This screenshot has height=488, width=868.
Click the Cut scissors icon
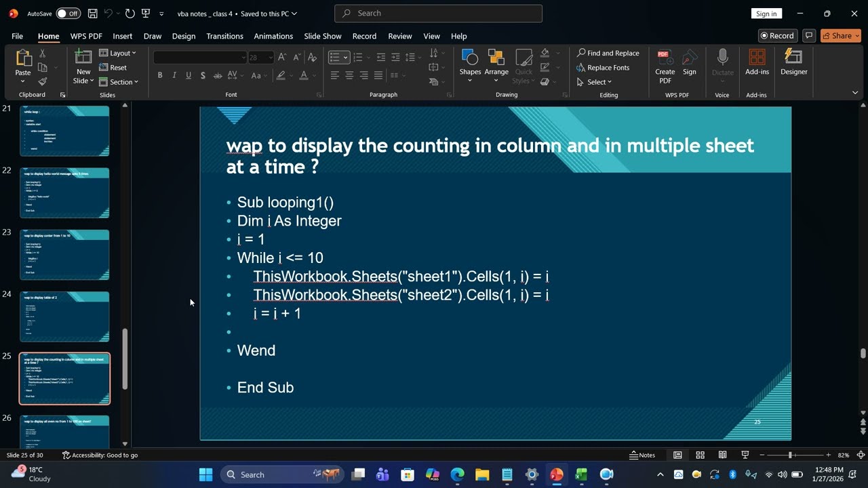(x=43, y=53)
